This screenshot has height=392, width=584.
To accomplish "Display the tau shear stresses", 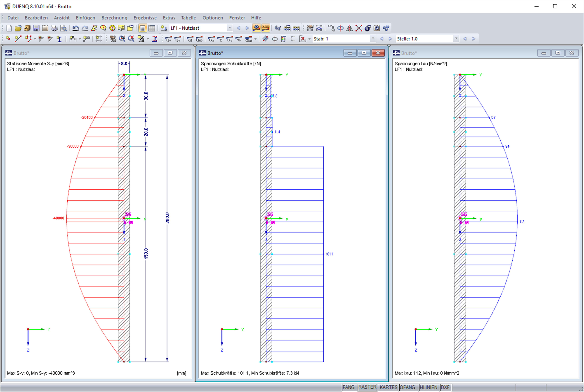I will 221,39.
